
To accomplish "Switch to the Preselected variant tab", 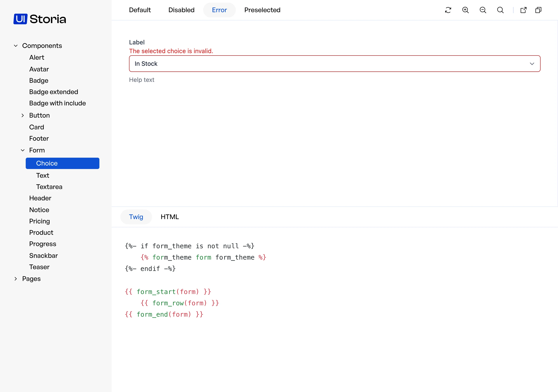I will pos(262,10).
